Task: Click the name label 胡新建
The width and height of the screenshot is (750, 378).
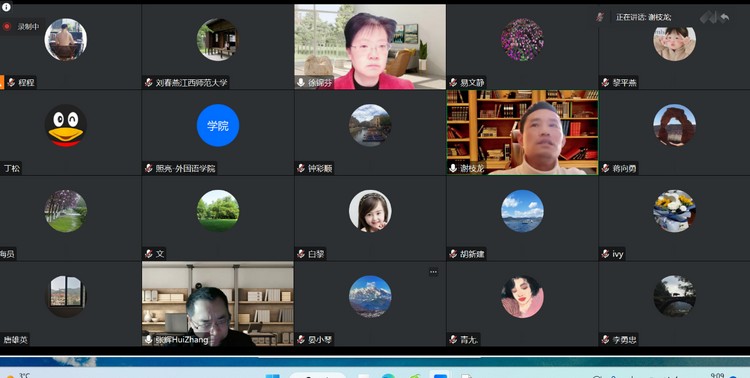Action: [473, 254]
